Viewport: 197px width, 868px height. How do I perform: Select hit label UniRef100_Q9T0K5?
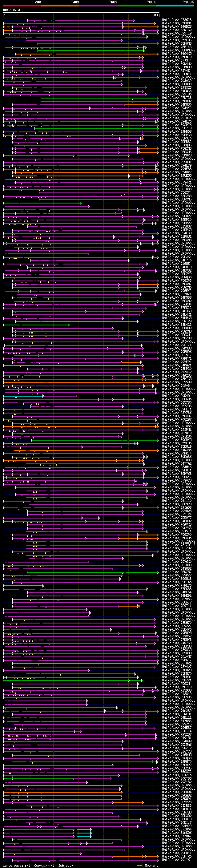(x=177, y=118)
